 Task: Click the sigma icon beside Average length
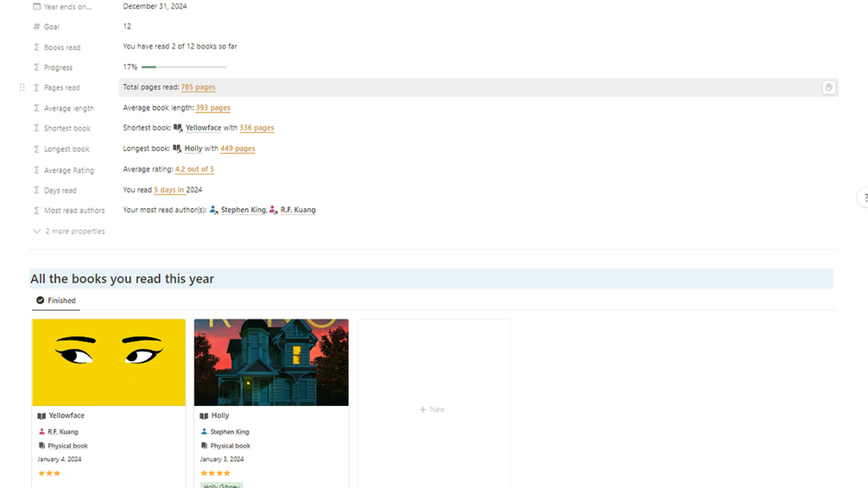pyautogui.click(x=36, y=108)
